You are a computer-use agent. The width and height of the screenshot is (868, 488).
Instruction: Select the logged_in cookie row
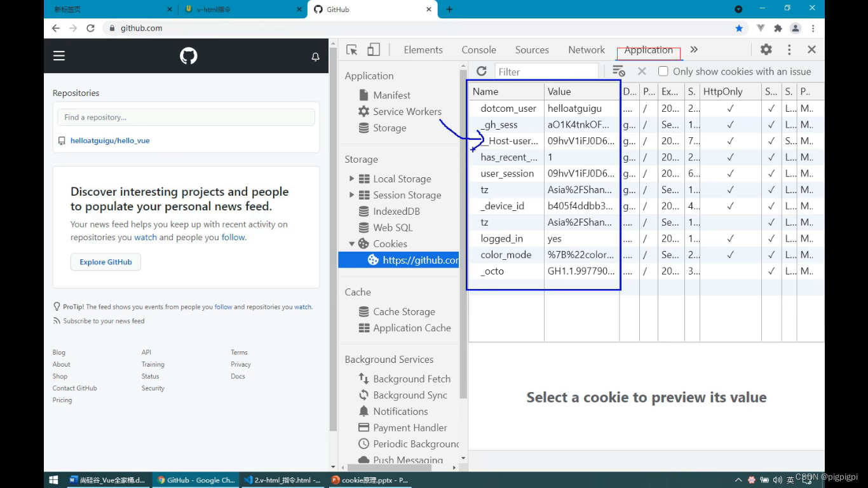coord(646,238)
